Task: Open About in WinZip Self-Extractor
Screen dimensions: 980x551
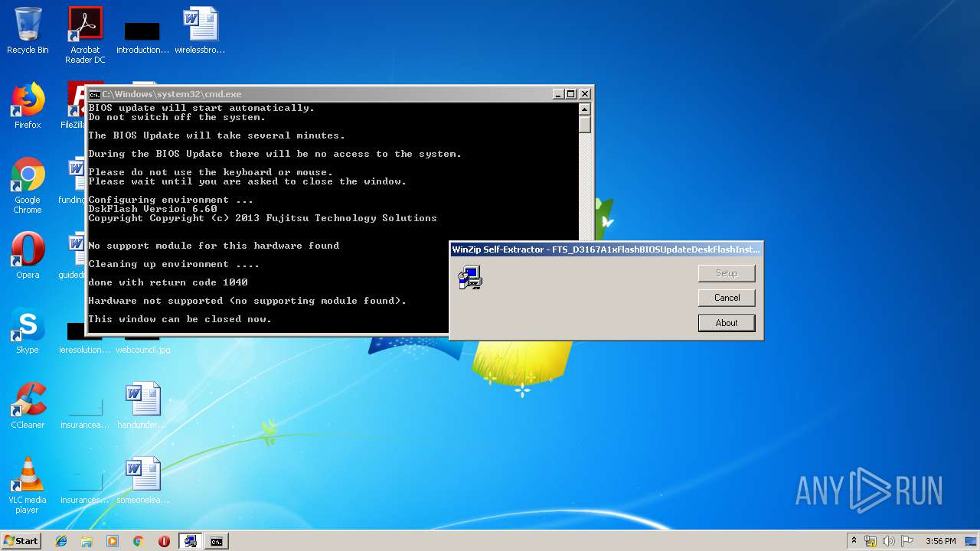Action: (727, 323)
